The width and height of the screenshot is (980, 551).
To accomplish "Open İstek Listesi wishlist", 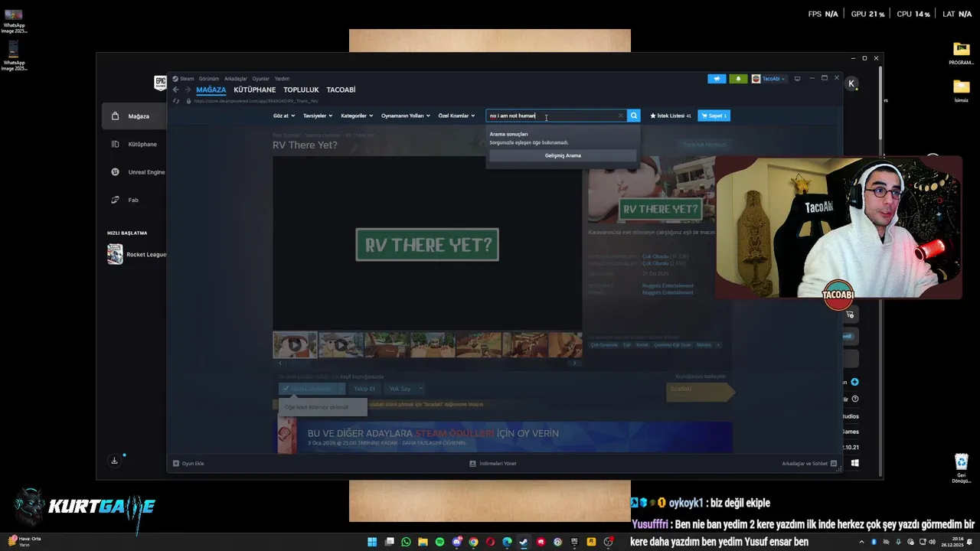I will tap(671, 116).
